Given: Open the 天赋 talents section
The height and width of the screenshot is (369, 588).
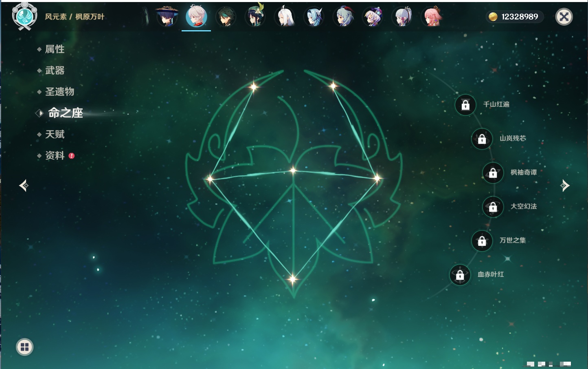Looking at the screenshot, I should (55, 134).
